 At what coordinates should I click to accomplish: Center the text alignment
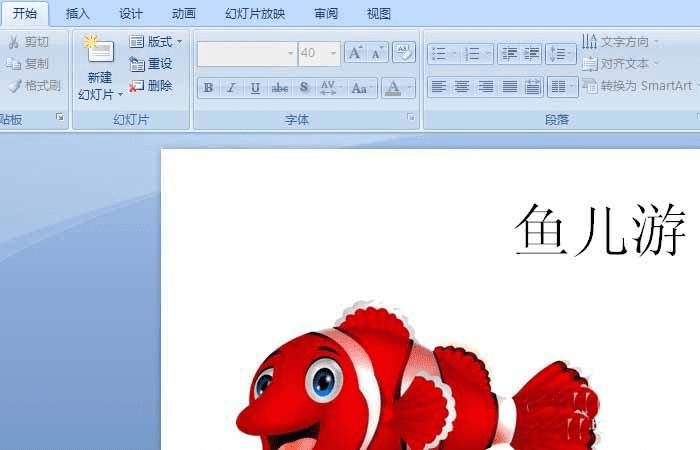pos(462,87)
